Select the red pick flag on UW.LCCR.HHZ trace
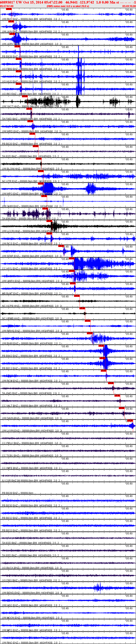 point(49,221)
